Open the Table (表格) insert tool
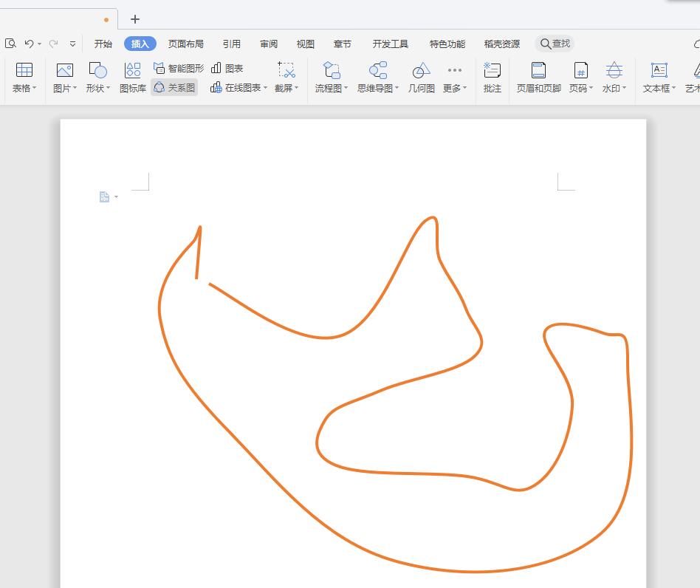This screenshot has width=700, height=588. [x=24, y=78]
